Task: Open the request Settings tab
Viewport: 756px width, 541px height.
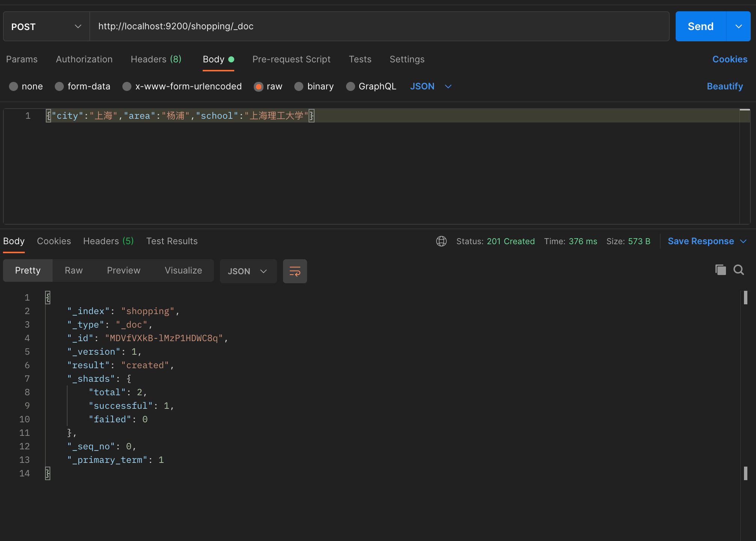Action: pyautogui.click(x=407, y=59)
